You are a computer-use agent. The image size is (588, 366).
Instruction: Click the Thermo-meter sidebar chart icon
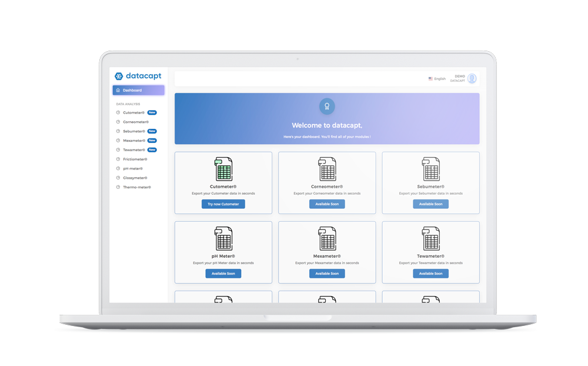coord(118,187)
